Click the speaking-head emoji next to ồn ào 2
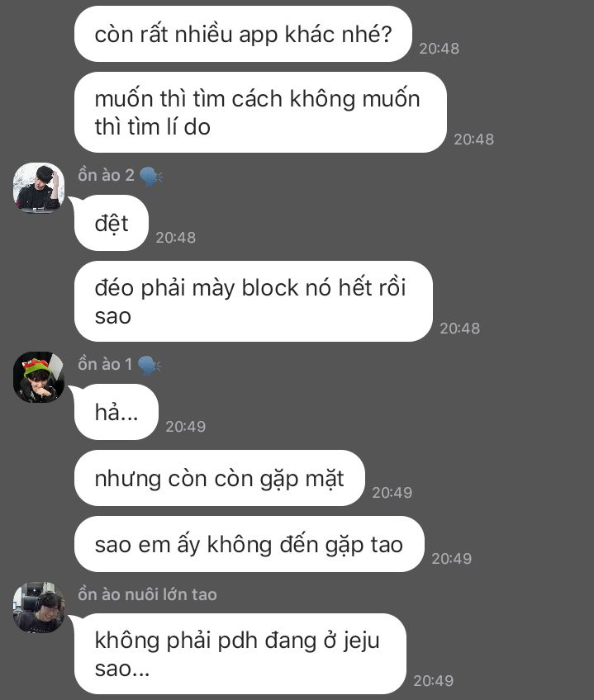The image size is (594, 700). (151, 176)
